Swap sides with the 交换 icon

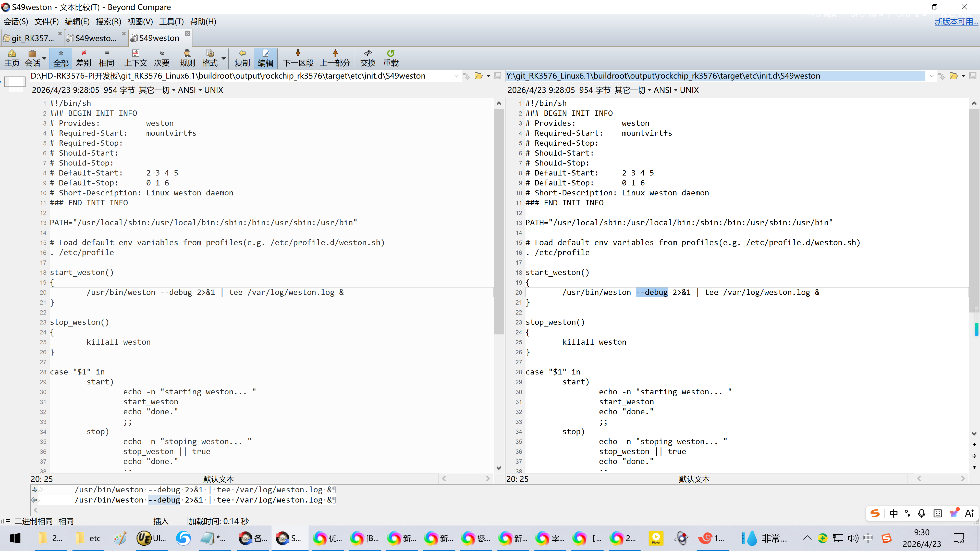367,58
